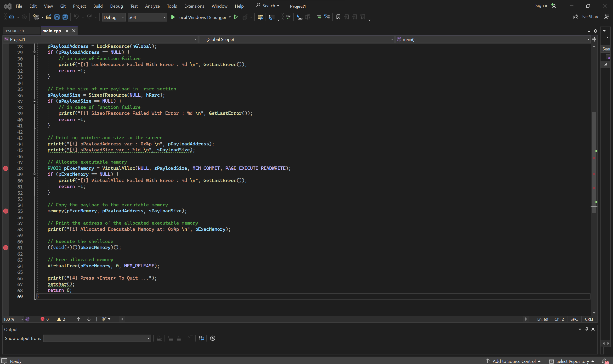Save the current file with Save icon

[57, 17]
